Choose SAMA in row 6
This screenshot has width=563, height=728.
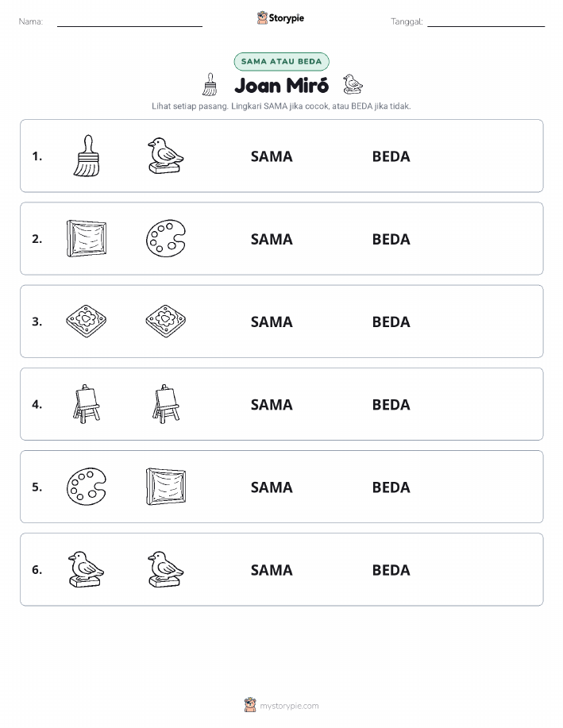click(x=272, y=570)
